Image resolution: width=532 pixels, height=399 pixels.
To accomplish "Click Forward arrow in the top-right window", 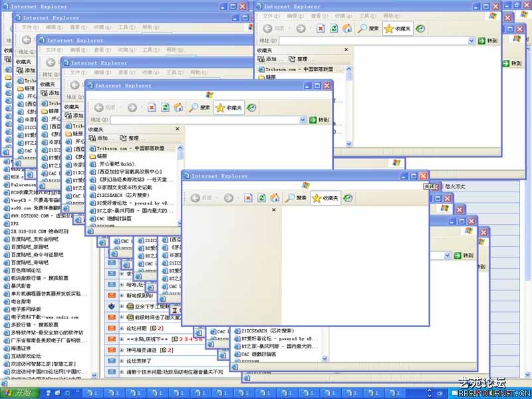I will pyautogui.click(x=301, y=29).
